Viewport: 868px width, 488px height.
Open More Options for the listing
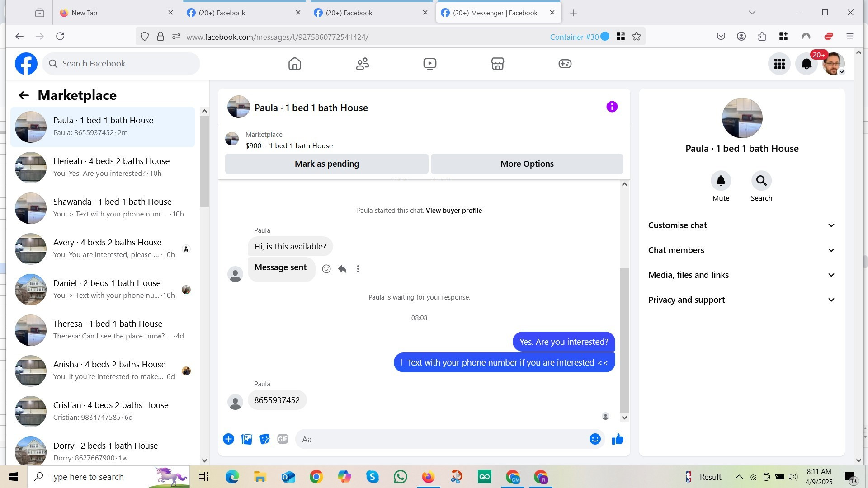[x=527, y=164]
